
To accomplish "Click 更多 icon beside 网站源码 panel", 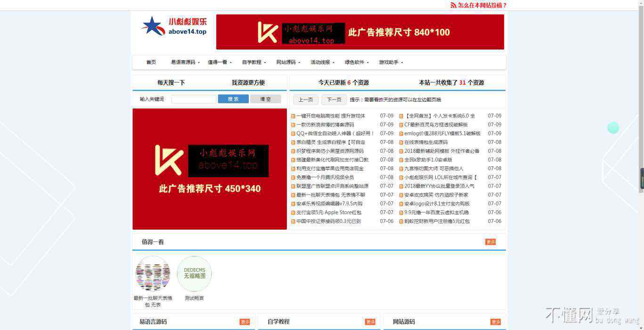I will tap(496, 322).
